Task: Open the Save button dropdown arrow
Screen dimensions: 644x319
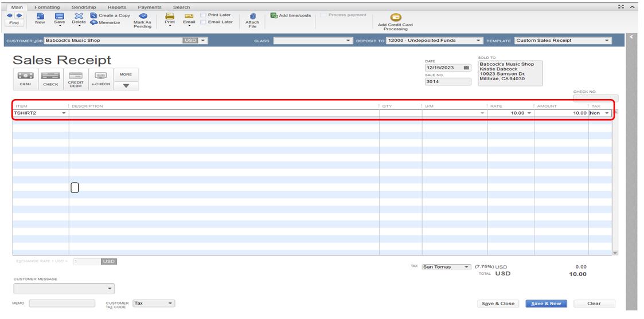Action: click(x=60, y=25)
